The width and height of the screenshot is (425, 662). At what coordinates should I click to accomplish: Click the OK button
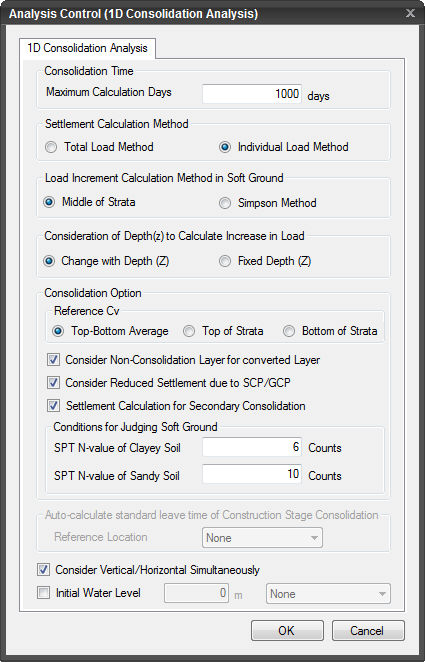[287, 631]
